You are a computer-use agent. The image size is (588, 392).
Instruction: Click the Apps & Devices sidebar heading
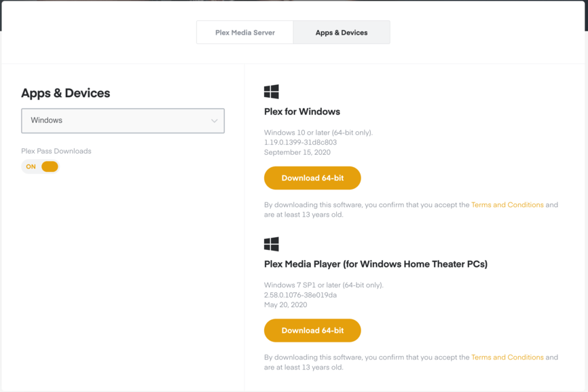click(66, 93)
